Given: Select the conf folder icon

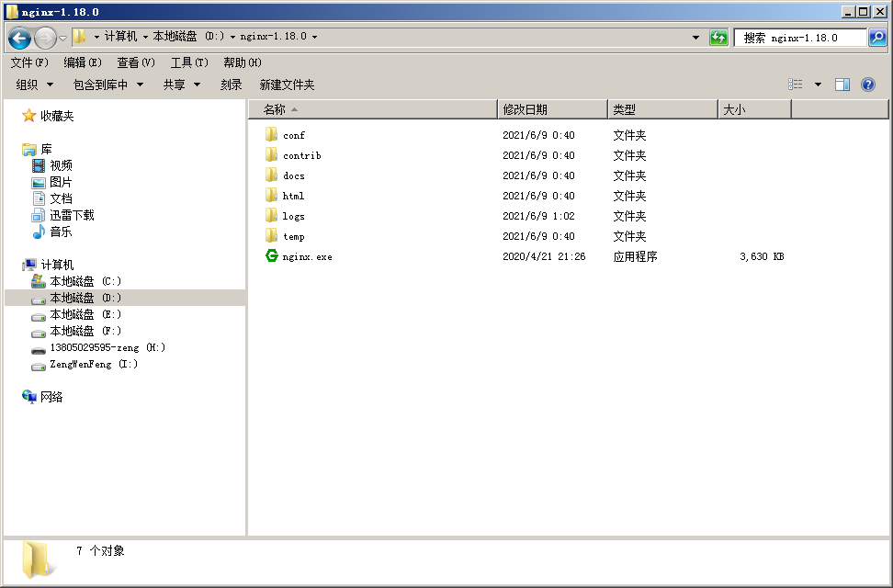Looking at the screenshot, I should [x=272, y=134].
